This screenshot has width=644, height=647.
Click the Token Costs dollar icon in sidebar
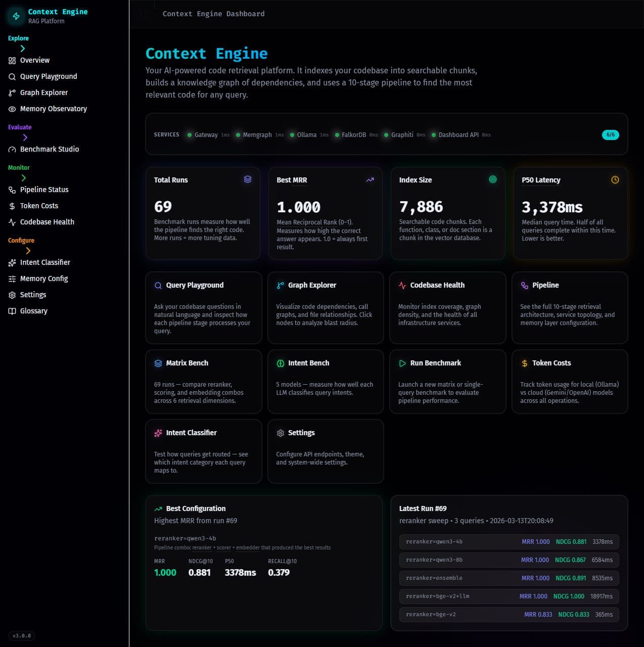point(12,206)
